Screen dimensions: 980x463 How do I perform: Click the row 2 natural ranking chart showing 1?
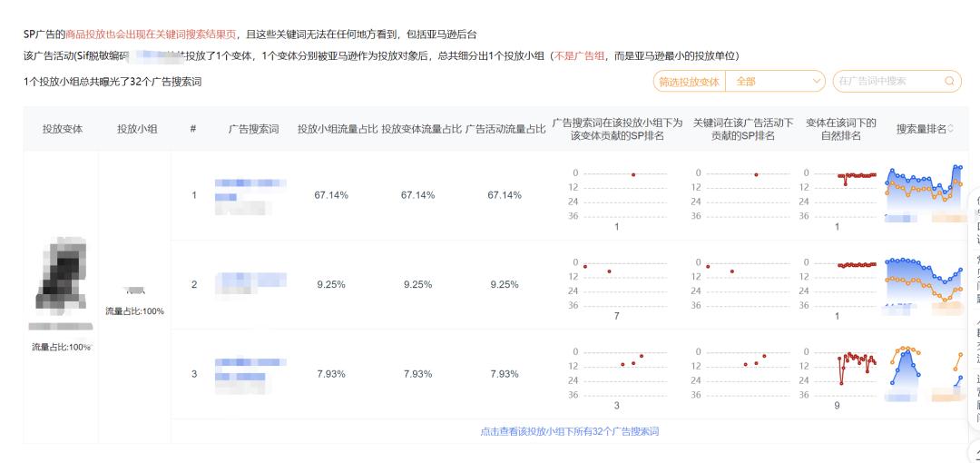pos(837,285)
